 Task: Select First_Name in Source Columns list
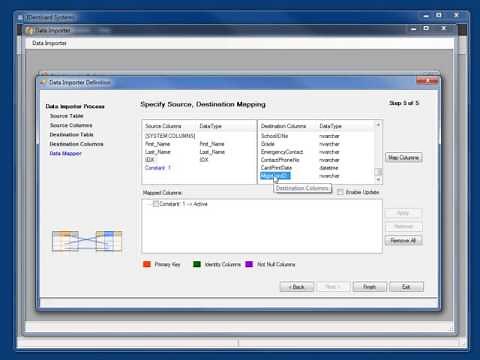(158, 144)
